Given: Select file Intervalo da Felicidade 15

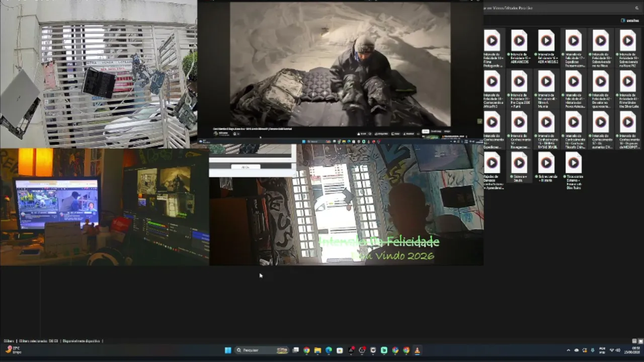Looking at the screenshot, I should coord(519,48).
